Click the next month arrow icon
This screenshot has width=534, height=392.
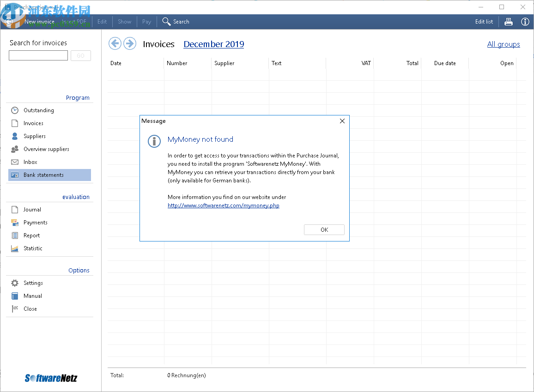click(x=130, y=43)
